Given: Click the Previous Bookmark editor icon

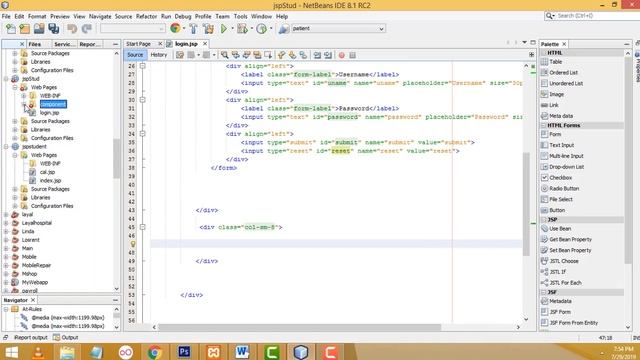Looking at the screenshot, I should [x=281, y=55].
